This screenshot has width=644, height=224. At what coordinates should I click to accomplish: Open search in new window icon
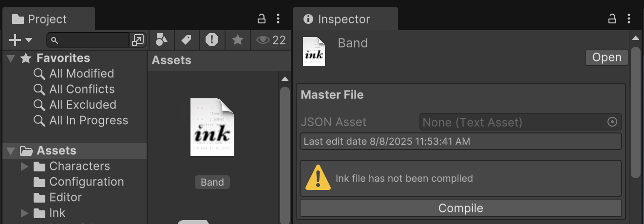tap(138, 40)
